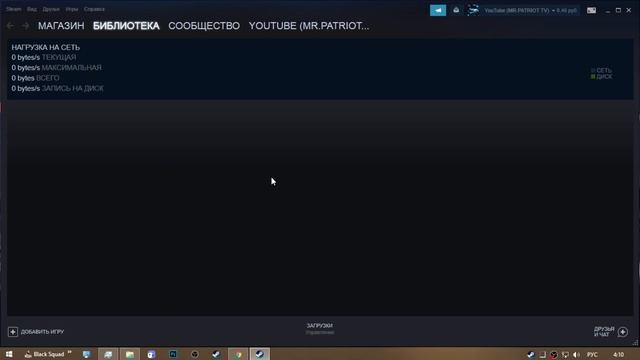Image resolution: width=640 pixels, height=360 pixels.
Task: Open the Справка menu
Action: tap(94, 9)
